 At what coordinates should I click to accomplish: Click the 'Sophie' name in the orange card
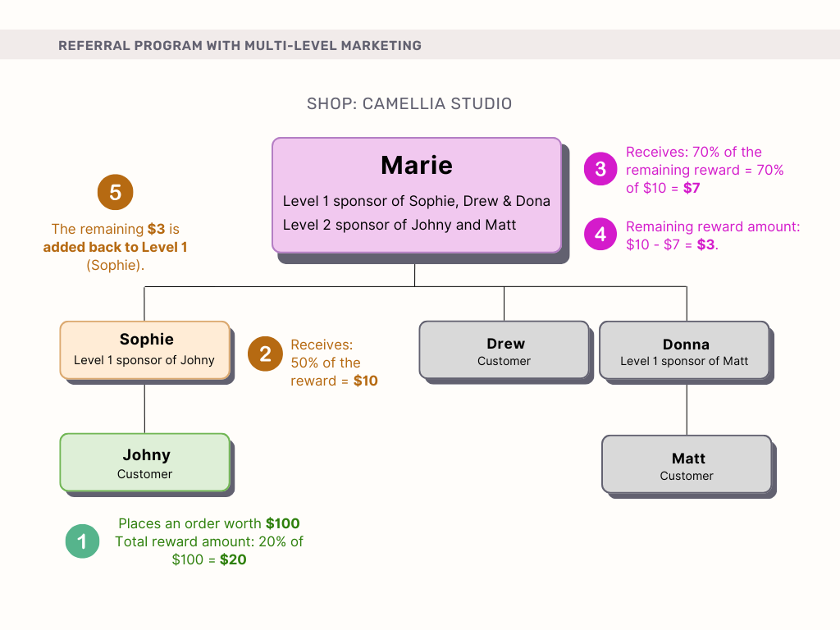pos(147,339)
